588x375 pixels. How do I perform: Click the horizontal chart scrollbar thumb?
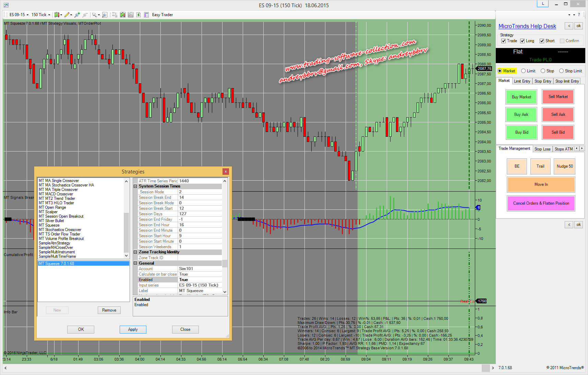pos(485,368)
